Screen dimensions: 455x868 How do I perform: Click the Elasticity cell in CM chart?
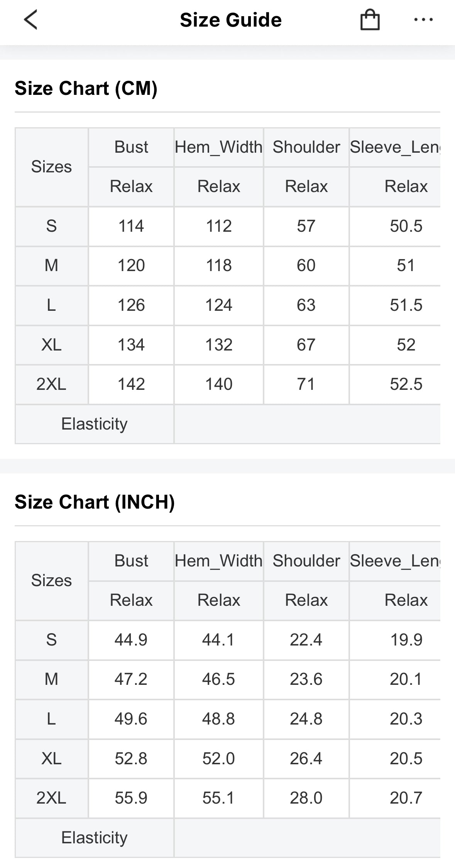pyautogui.click(x=95, y=424)
